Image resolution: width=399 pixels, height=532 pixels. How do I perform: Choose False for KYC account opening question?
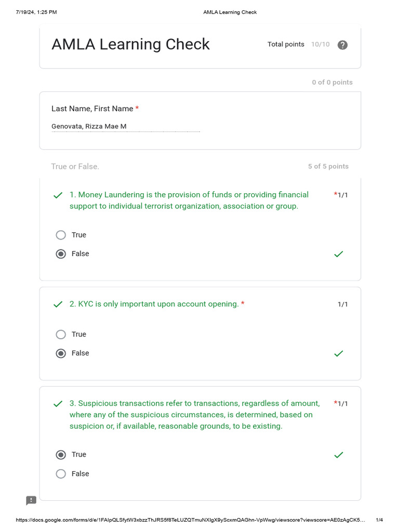click(x=61, y=353)
